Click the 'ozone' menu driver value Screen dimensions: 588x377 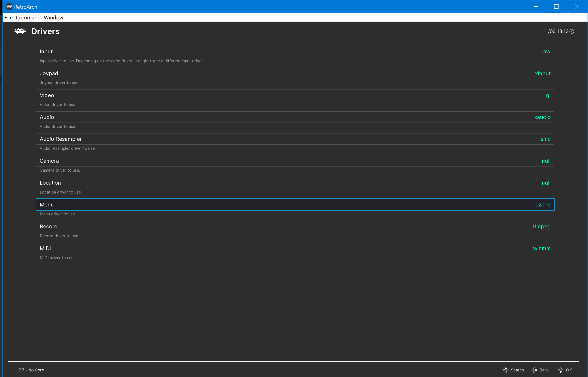tap(543, 205)
